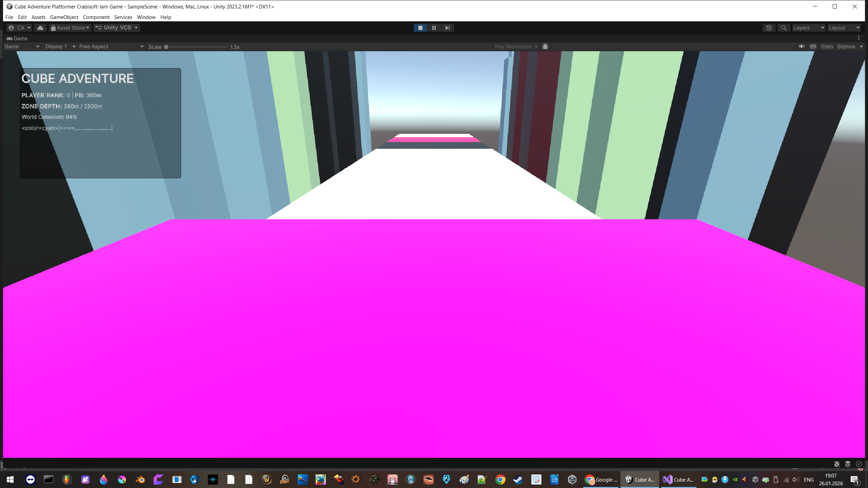Click debugger bug icon in status bar
Screen dimensions: 868x488
click(x=837, y=464)
